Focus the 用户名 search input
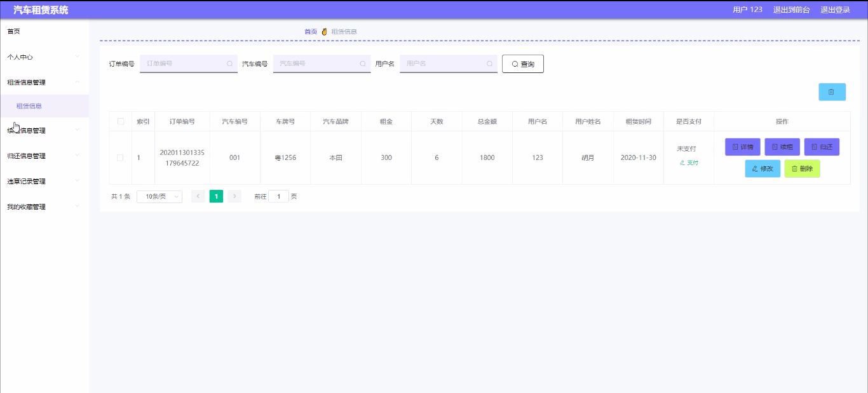Viewport: 868px width, 393px height. coord(448,63)
